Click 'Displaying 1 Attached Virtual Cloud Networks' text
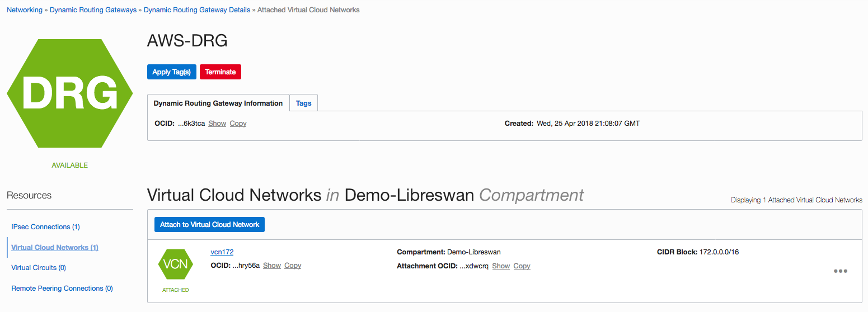Viewport: 868px width, 312px height. tap(796, 200)
